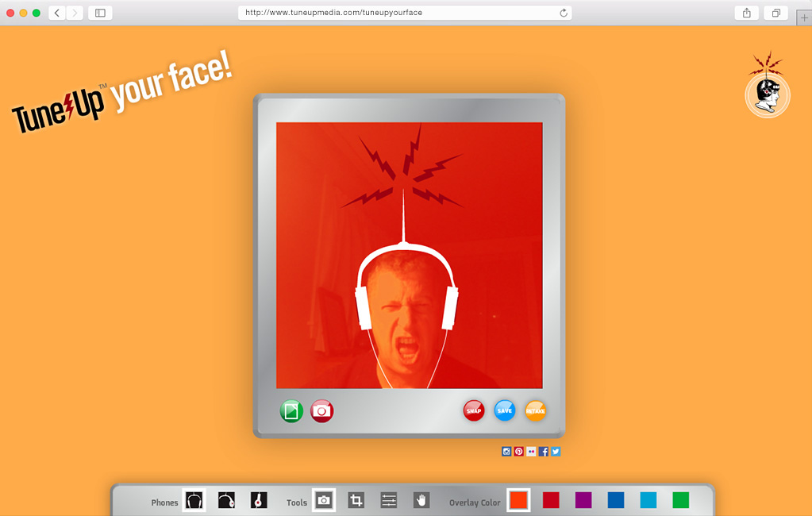Select the hand move tool
This screenshot has width=812, height=516.
(421, 500)
